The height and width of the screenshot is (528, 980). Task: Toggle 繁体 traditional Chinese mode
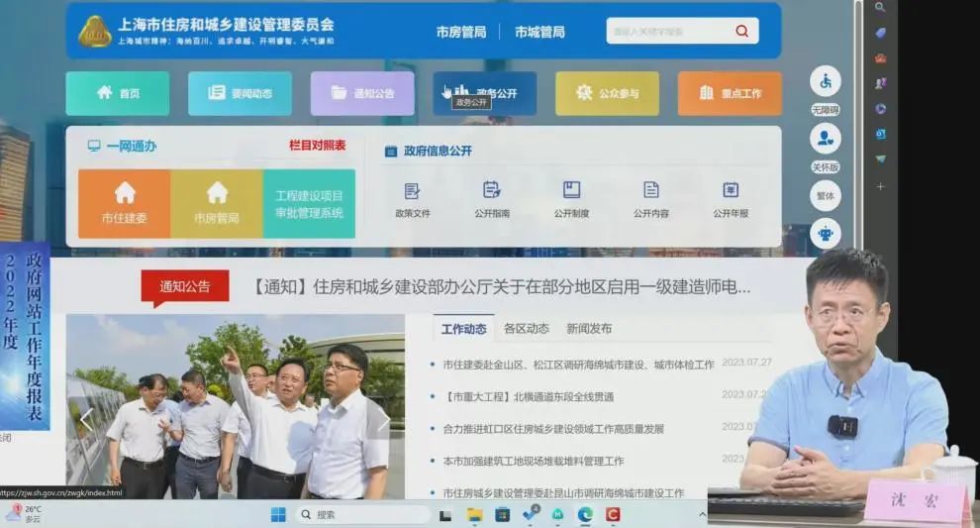click(825, 196)
